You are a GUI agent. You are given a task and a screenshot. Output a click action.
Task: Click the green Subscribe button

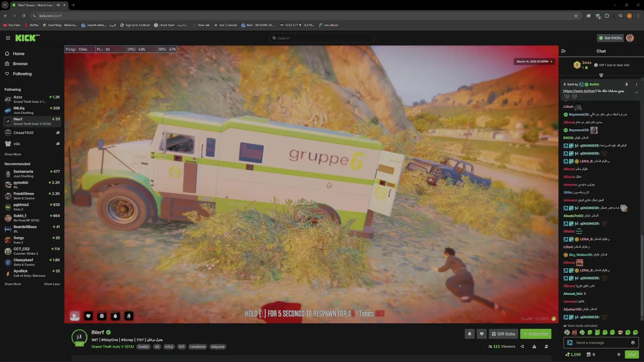pos(536,334)
